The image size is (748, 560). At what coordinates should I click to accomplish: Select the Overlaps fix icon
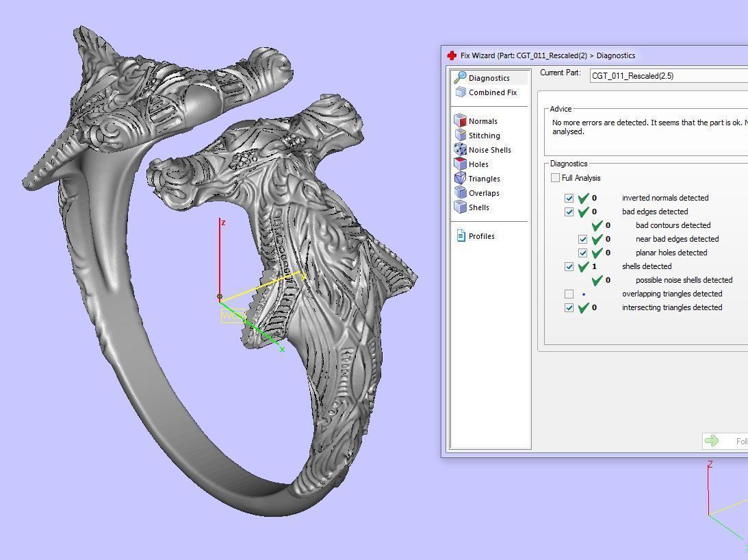click(x=460, y=192)
